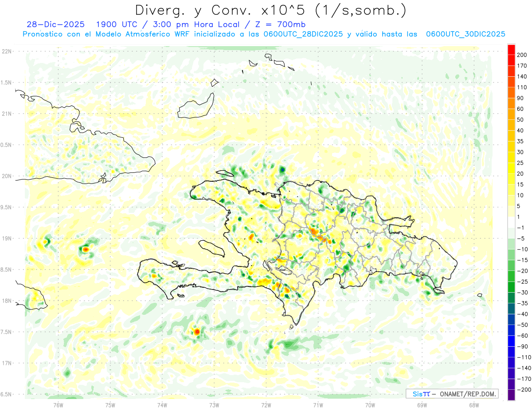Viewport: 532px width, 411px height.
Task: Click the '20N' latitude label
Action: coord(6,176)
